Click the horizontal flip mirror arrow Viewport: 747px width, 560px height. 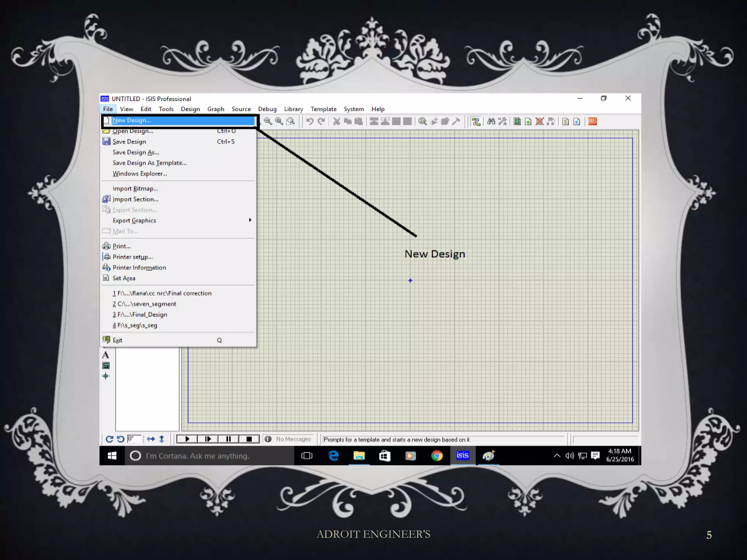151,439
